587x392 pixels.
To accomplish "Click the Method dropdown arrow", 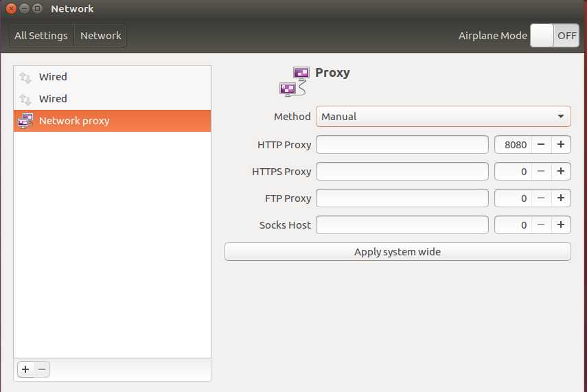I will [x=560, y=117].
